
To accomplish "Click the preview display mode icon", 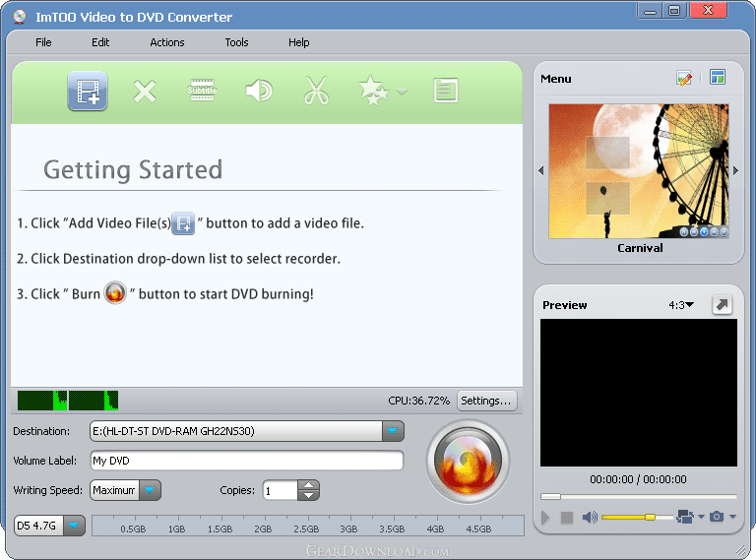I will pos(685,517).
